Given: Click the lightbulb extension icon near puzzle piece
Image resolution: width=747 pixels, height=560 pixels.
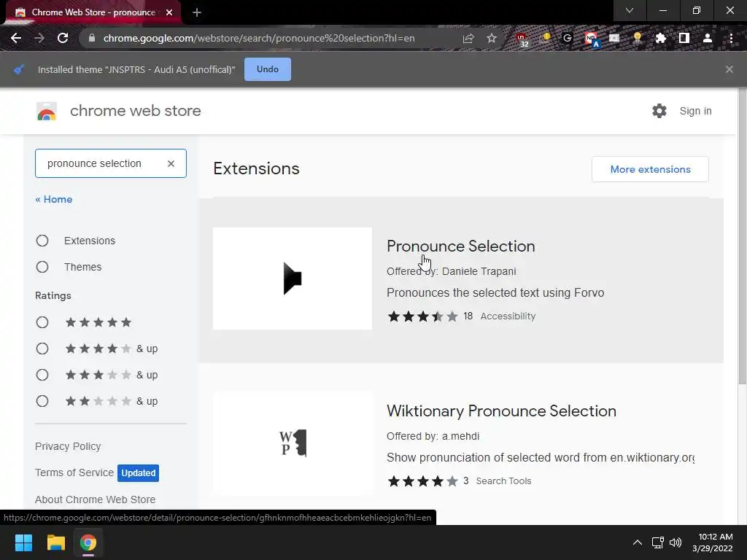Looking at the screenshot, I should pyautogui.click(x=638, y=38).
